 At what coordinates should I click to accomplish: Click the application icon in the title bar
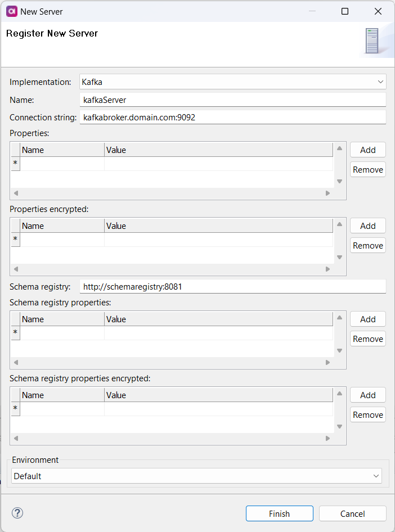click(11, 11)
